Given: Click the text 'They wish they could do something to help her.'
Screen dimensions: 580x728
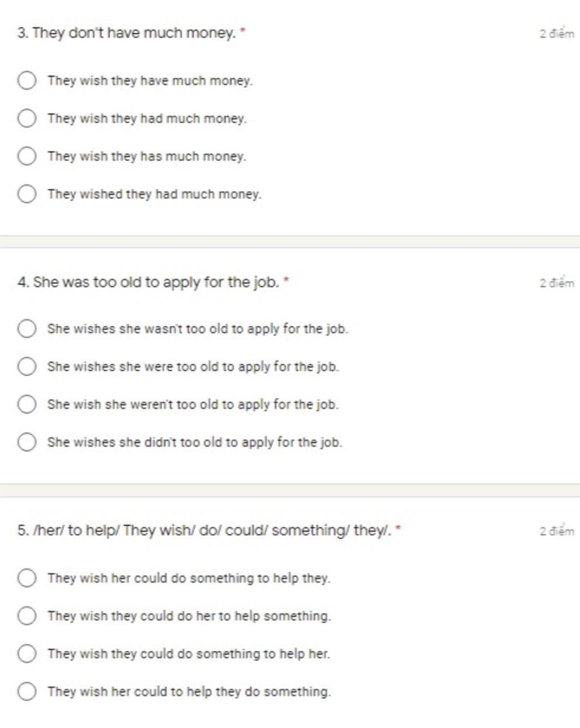Looking at the screenshot, I should [x=189, y=654].
